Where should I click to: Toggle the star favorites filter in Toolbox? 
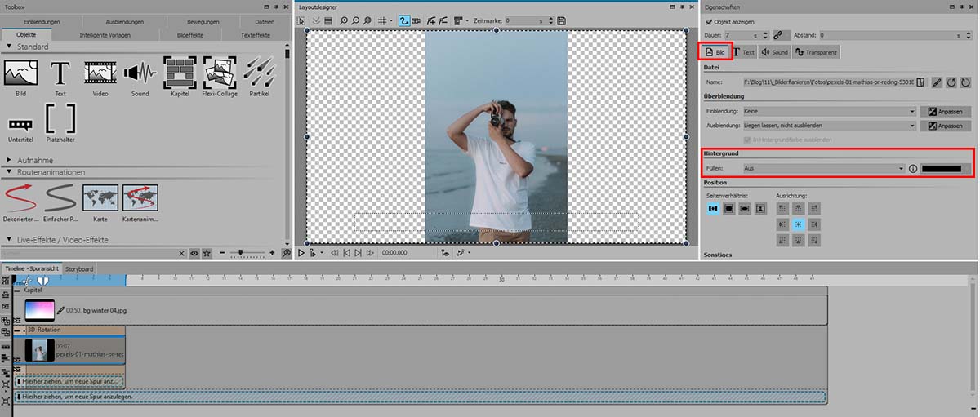point(207,254)
